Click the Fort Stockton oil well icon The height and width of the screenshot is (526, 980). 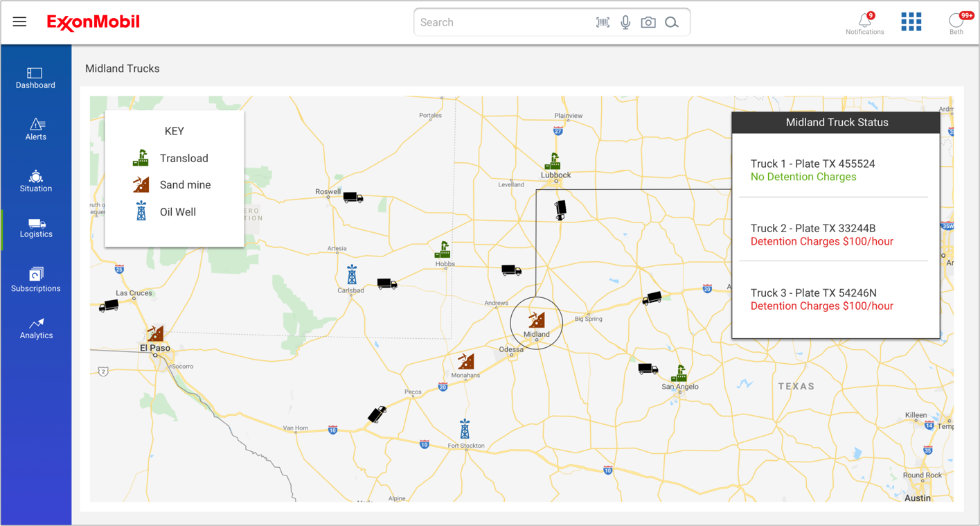click(x=465, y=429)
